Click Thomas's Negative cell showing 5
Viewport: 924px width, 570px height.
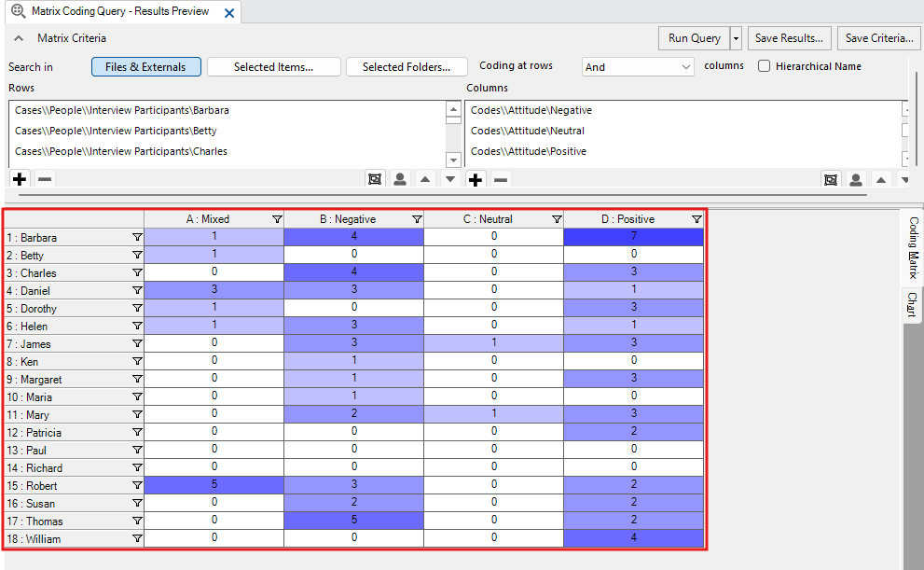pyautogui.click(x=353, y=520)
